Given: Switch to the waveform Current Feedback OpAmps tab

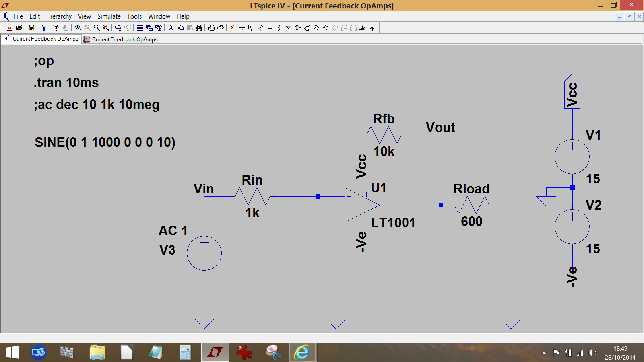Looking at the screenshot, I should coord(121,39).
